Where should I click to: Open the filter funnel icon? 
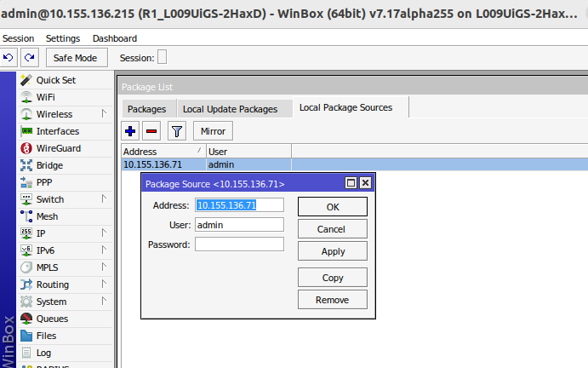pyautogui.click(x=176, y=131)
